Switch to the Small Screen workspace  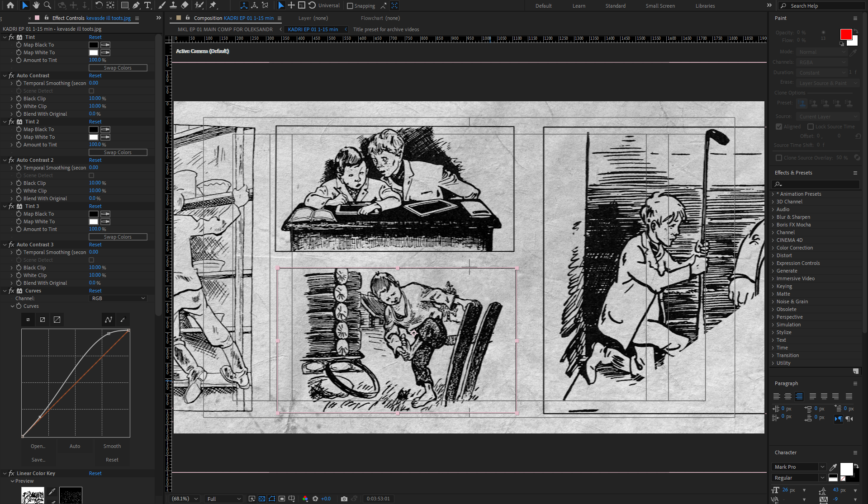point(660,6)
